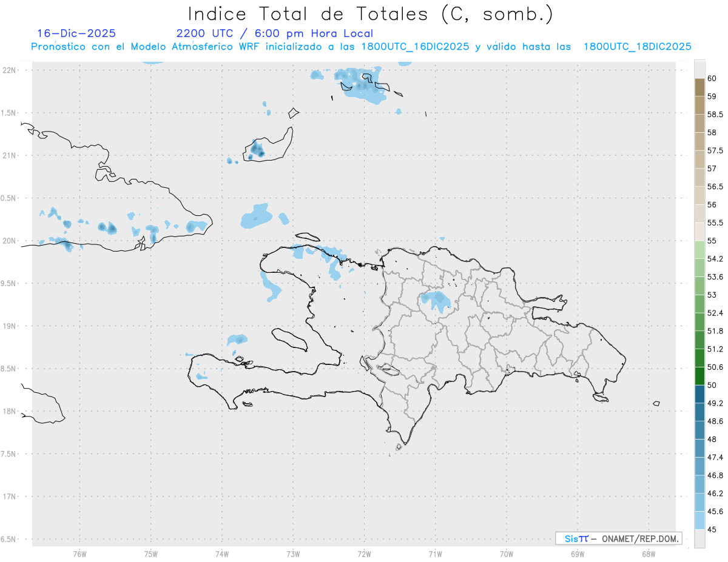
Task: Click the legend value "52.4"
Action: pos(715,313)
